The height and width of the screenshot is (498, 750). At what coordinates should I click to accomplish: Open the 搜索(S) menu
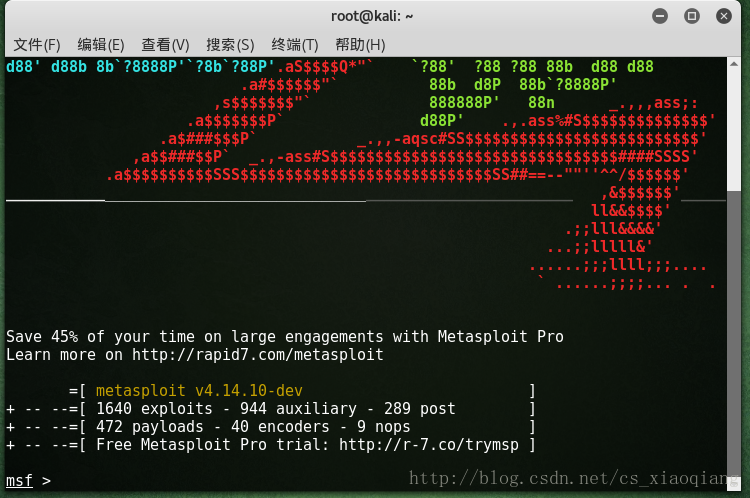pos(230,45)
